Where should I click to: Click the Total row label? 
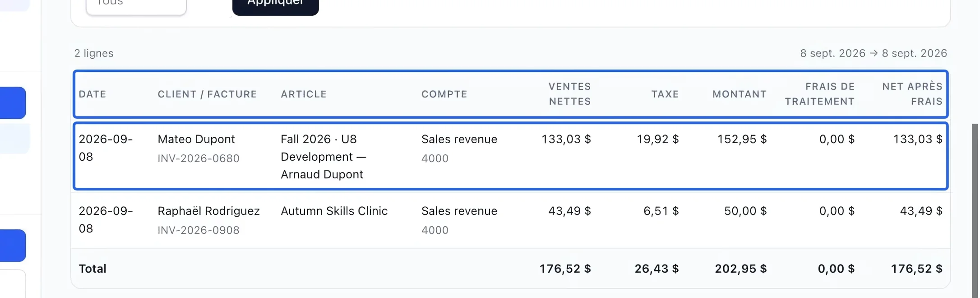tap(92, 269)
